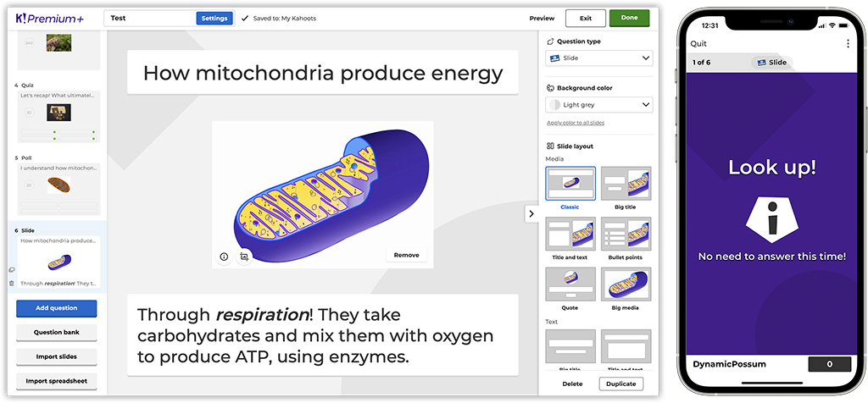Open the three-dot menu on the phone
The height and width of the screenshot is (403, 868).
(x=848, y=44)
